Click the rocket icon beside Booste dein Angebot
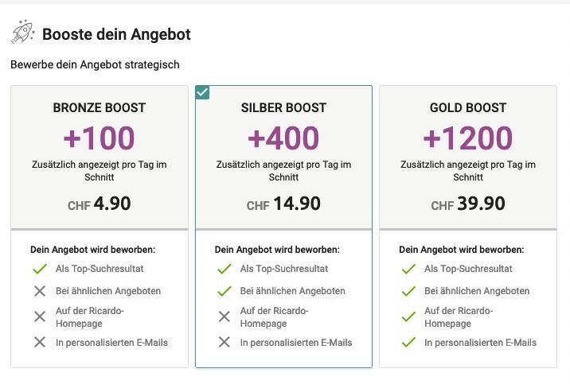The image size is (570, 392). (22, 33)
